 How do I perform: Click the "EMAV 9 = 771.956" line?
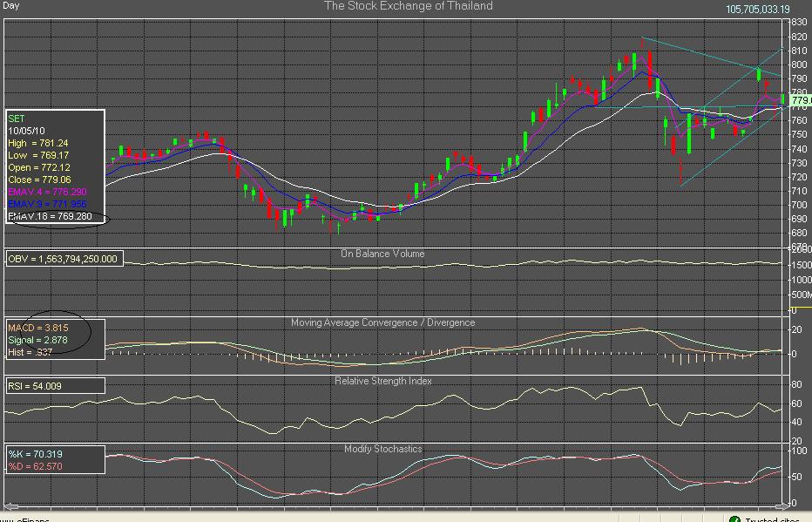click(47, 204)
